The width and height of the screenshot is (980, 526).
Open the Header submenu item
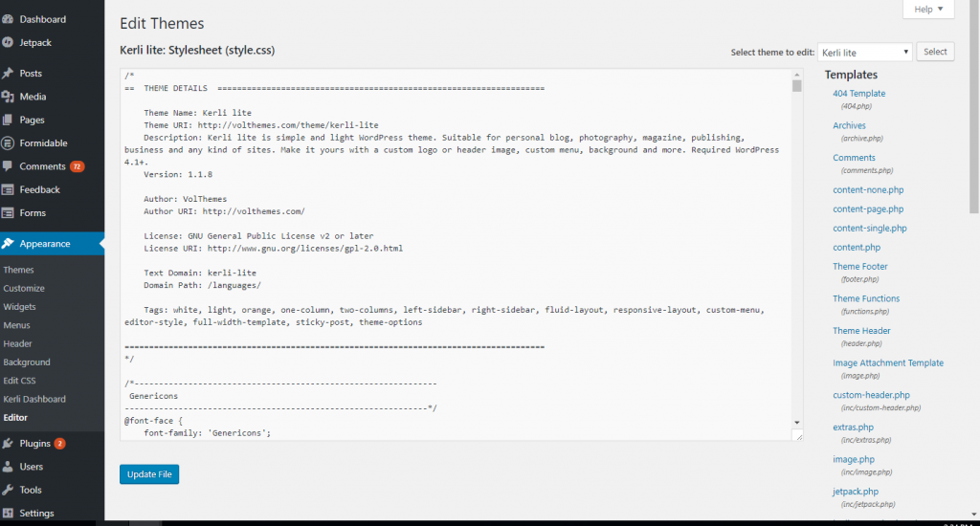pos(17,343)
